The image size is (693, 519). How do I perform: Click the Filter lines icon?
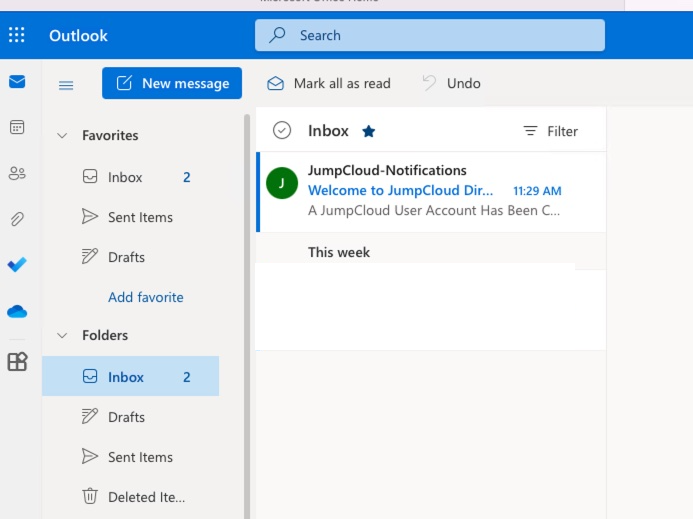530,131
